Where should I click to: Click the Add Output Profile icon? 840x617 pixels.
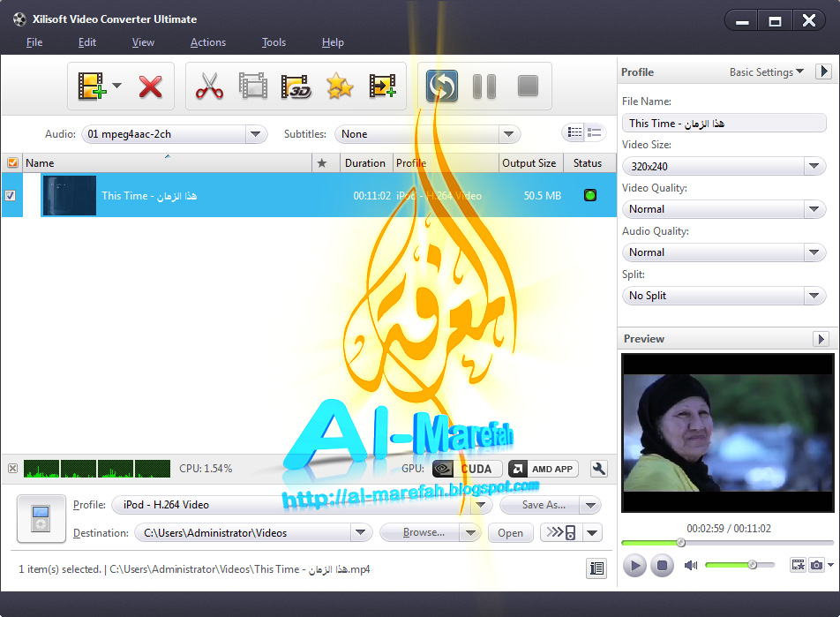[383, 86]
